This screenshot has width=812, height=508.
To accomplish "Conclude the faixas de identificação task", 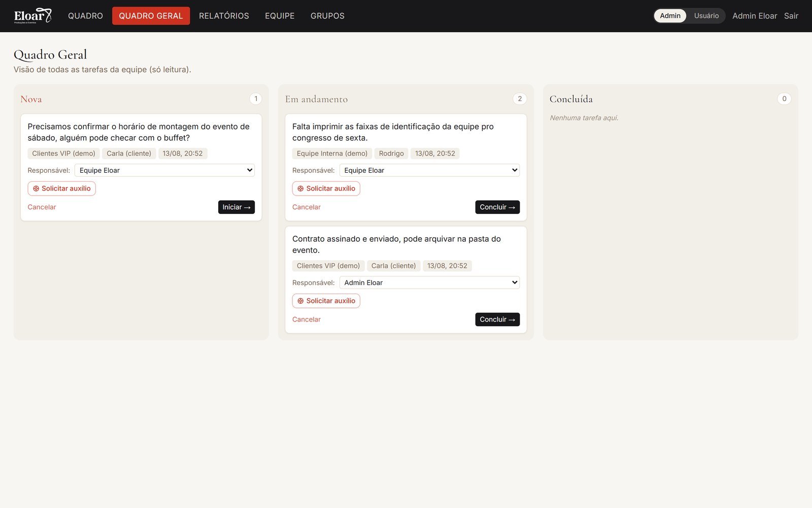I will coord(497,207).
